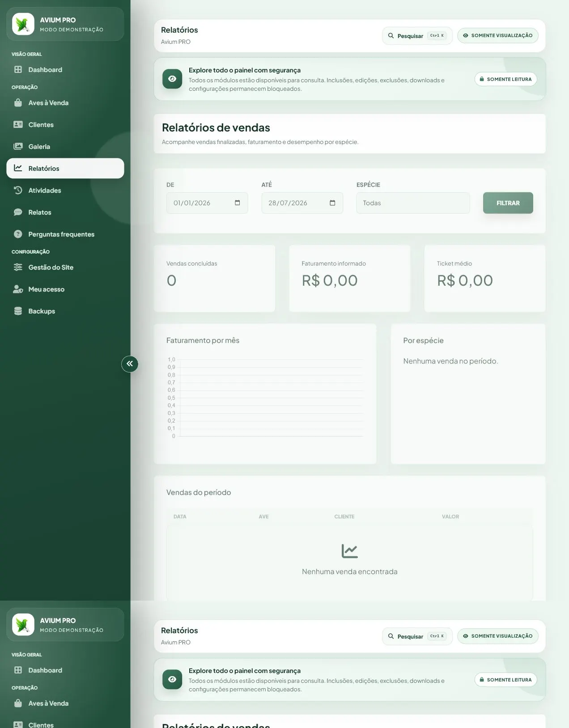569x728 pixels.
Task: Click the magnifier icon in the first Pesquisar box
Action: 391,35
